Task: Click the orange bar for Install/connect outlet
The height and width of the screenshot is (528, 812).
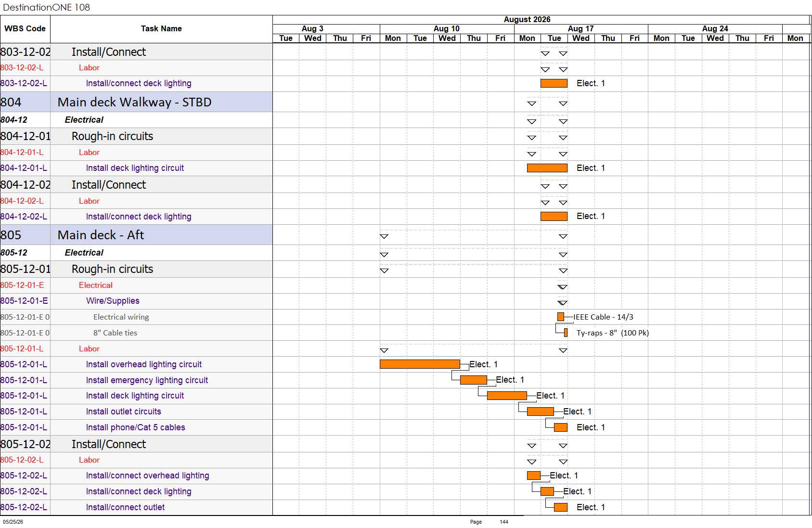Action: pyautogui.click(x=561, y=507)
